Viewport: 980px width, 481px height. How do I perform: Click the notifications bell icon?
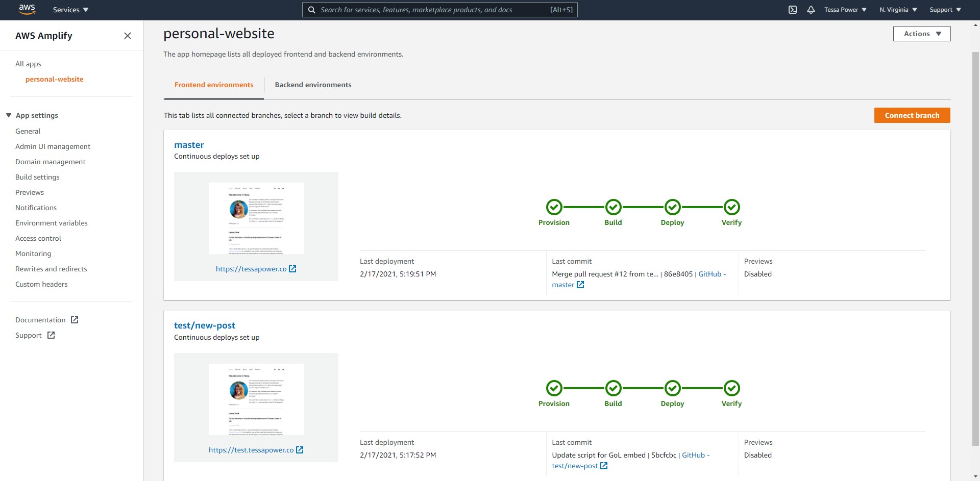click(x=811, y=10)
